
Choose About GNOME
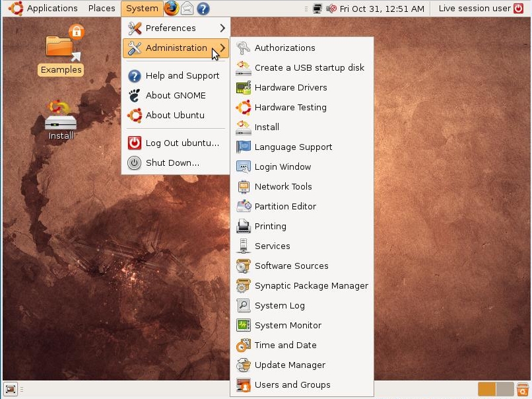(176, 95)
